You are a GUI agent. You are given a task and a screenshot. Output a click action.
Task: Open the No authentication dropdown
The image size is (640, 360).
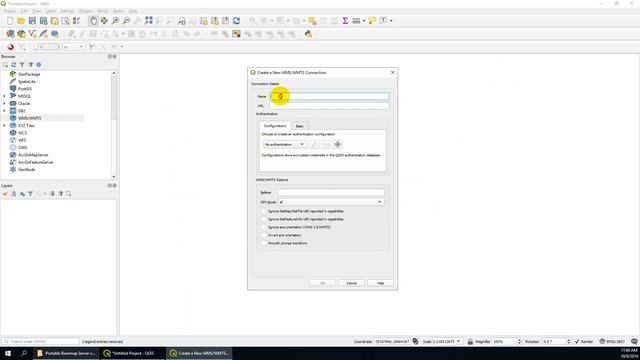284,144
